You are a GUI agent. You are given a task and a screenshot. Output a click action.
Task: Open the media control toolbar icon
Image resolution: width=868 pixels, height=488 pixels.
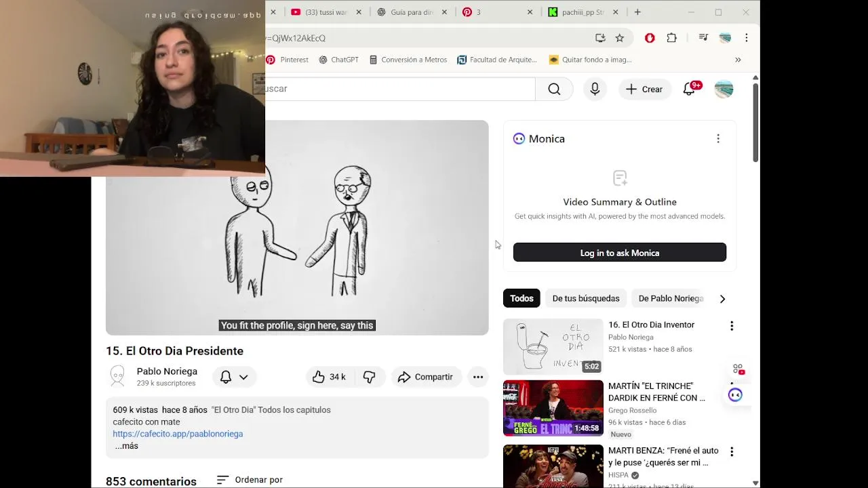(703, 38)
